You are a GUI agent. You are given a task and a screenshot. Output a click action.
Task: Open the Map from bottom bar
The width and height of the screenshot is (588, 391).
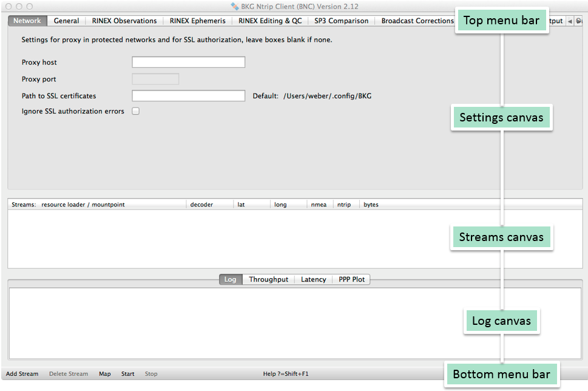[105, 374]
